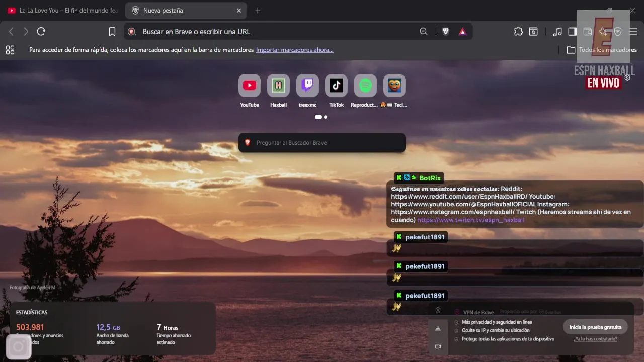Reload the current page
644x362 pixels.
(x=41, y=32)
